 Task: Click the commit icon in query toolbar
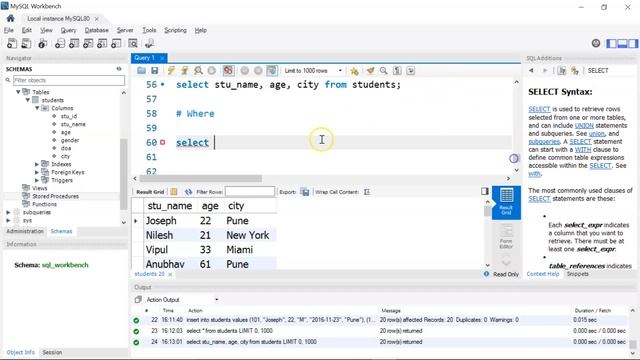(x=244, y=71)
